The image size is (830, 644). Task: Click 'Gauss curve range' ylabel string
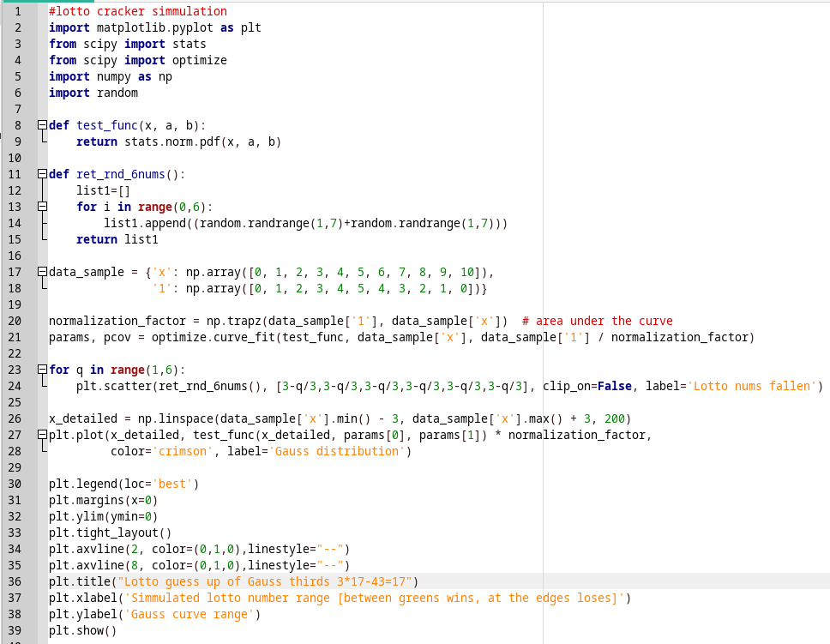(x=192, y=614)
